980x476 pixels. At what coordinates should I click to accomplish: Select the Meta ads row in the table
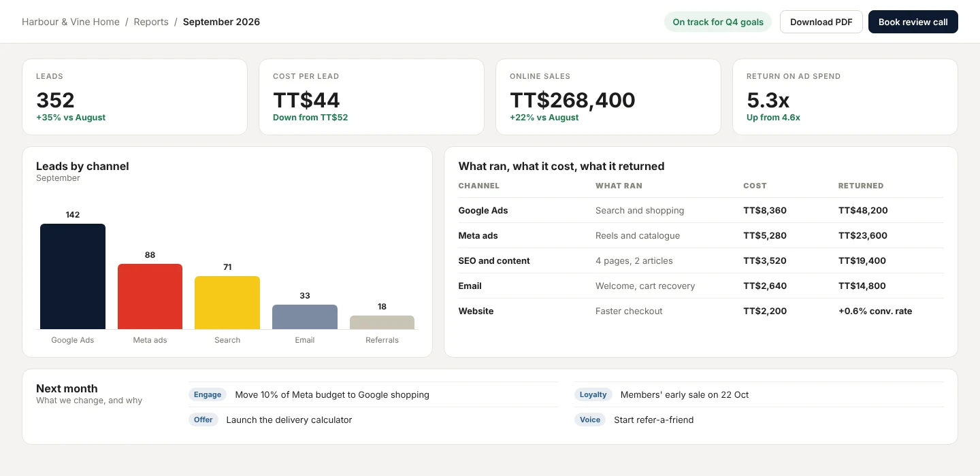(701, 235)
